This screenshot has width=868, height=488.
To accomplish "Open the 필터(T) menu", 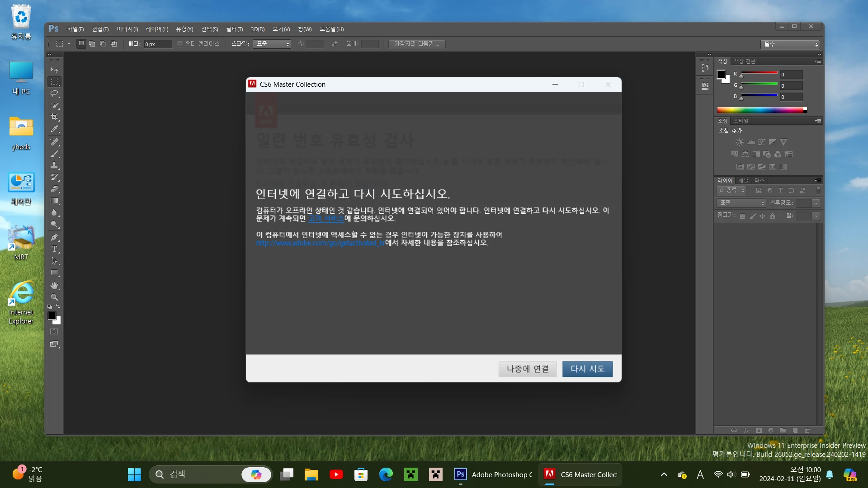I will (234, 29).
